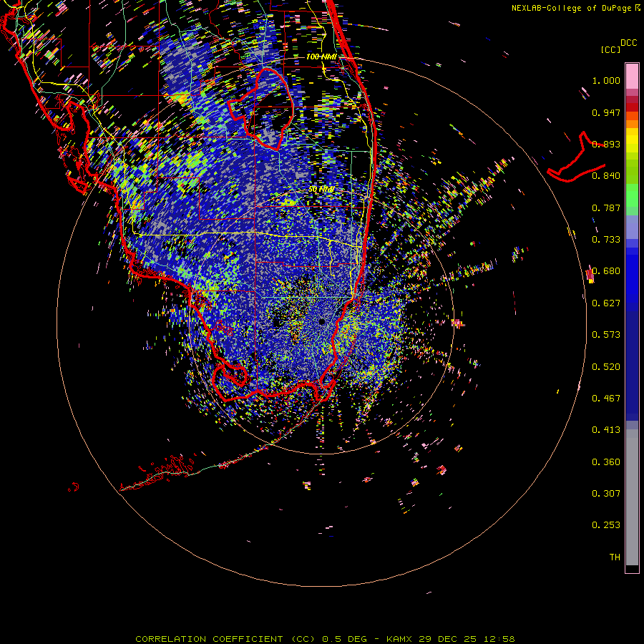
Task: Select the 0.520 scale value
Action: 606,367
